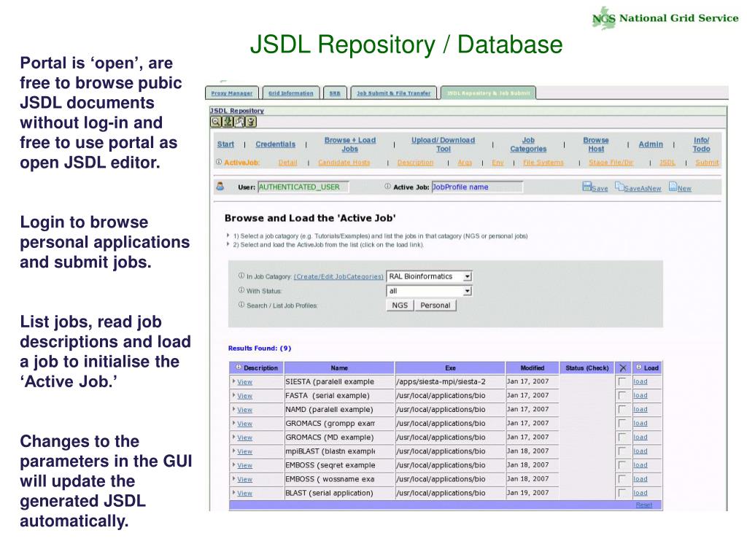Open the Browse Host link
The height and width of the screenshot is (560, 747).
[596, 144]
